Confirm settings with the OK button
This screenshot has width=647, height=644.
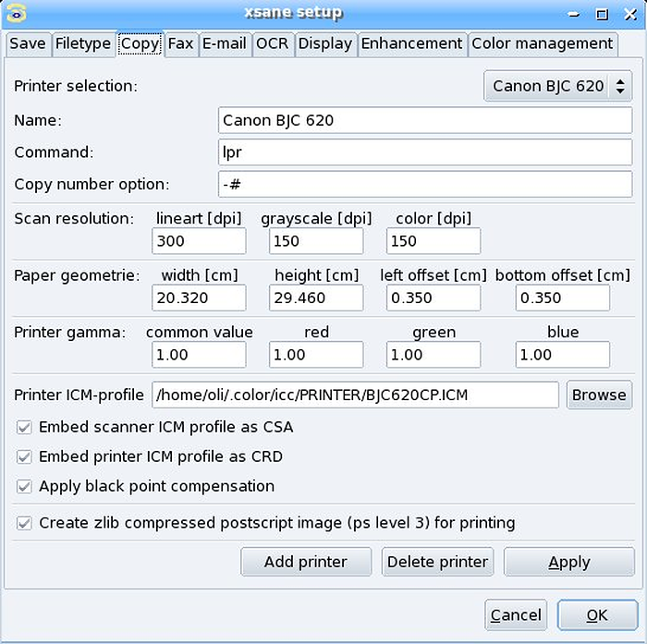(x=597, y=615)
